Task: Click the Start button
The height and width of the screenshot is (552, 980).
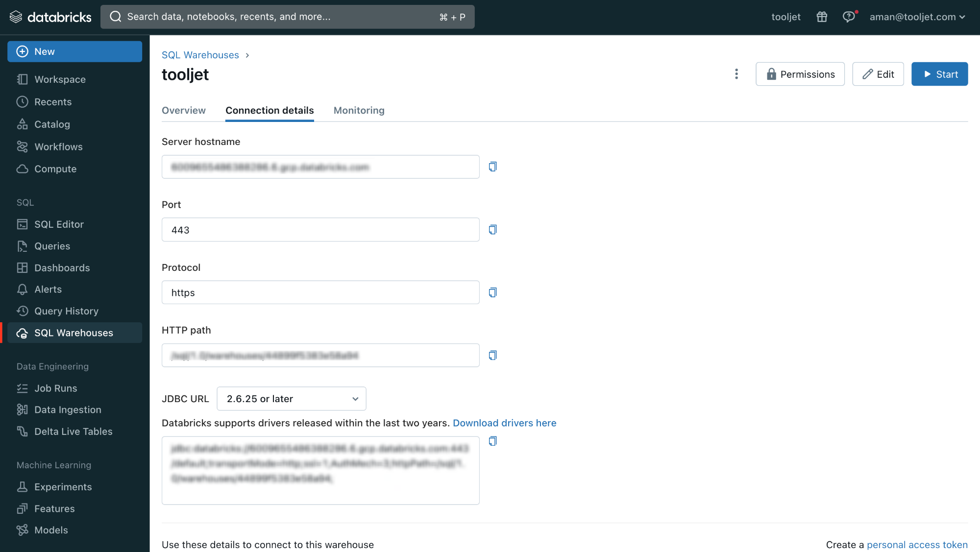Action: (940, 73)
